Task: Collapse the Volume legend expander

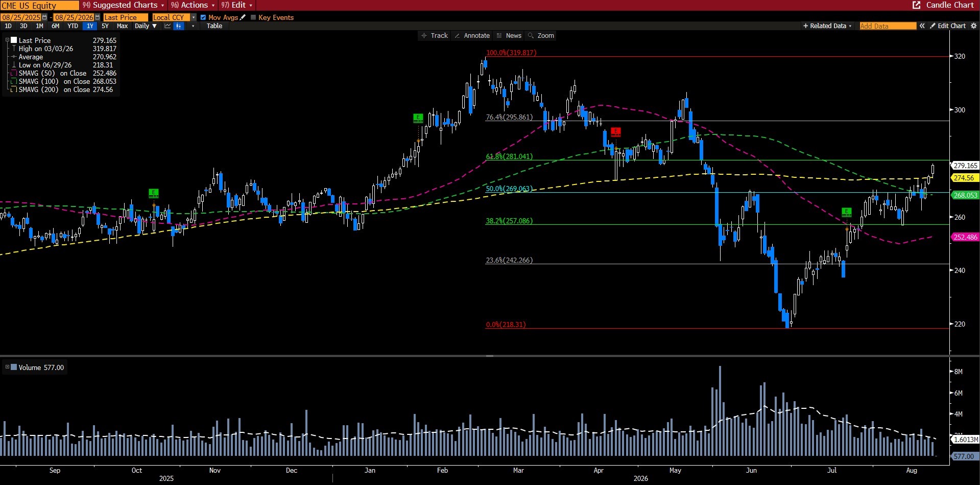Action: pos(7,367)
